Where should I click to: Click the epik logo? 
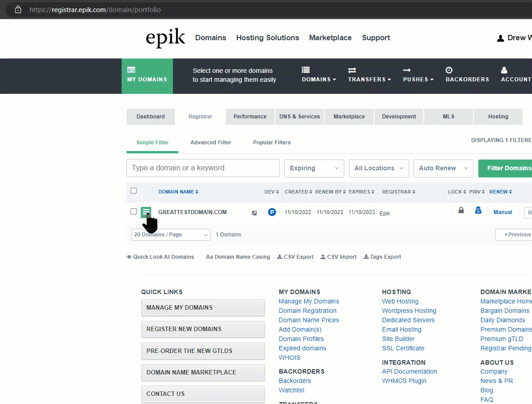pos(165,38)
